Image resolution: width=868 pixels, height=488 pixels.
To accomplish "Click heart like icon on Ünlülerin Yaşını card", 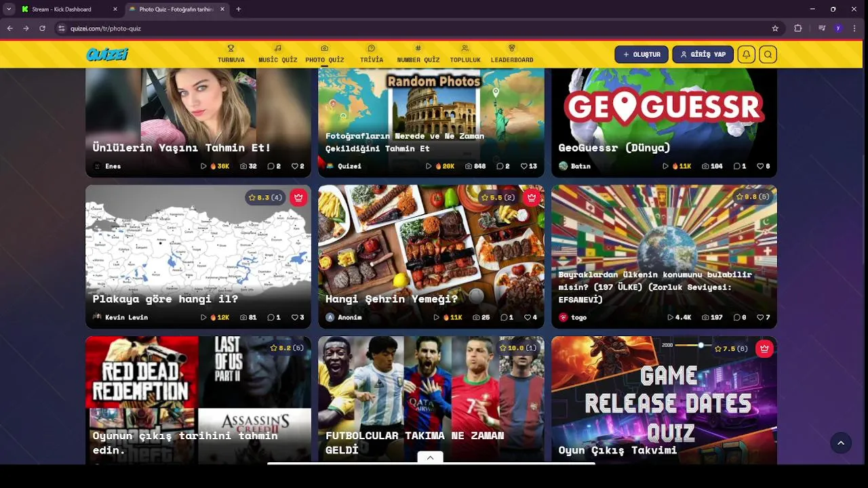I will [x=295, y=166].
